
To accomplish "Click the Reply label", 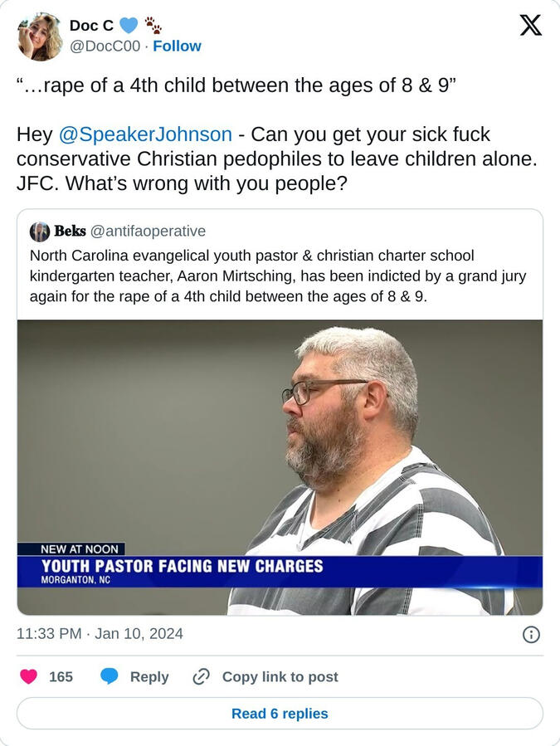I will pos(149,676).
